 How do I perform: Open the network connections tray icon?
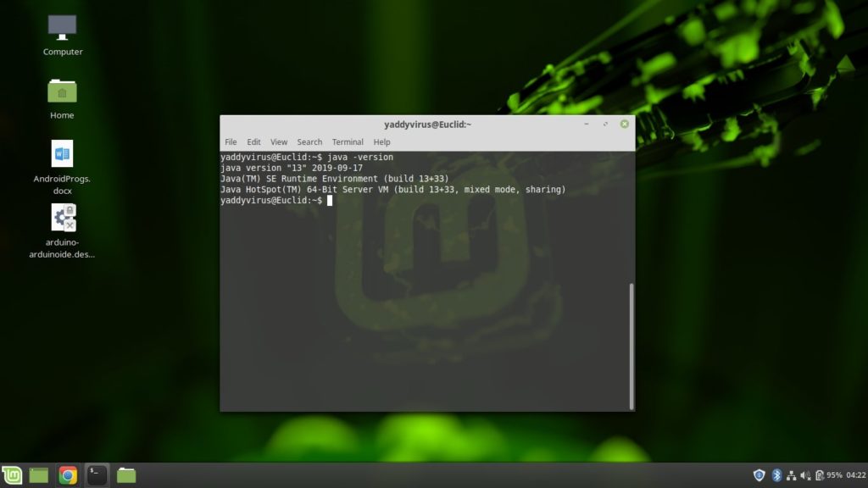tap(792, 474)
